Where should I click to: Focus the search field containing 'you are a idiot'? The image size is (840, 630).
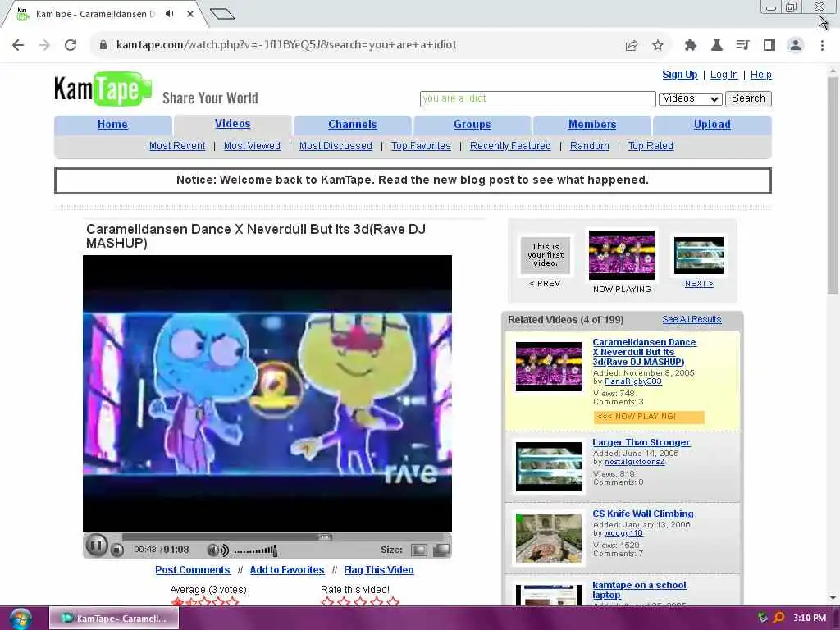[538, 98]
